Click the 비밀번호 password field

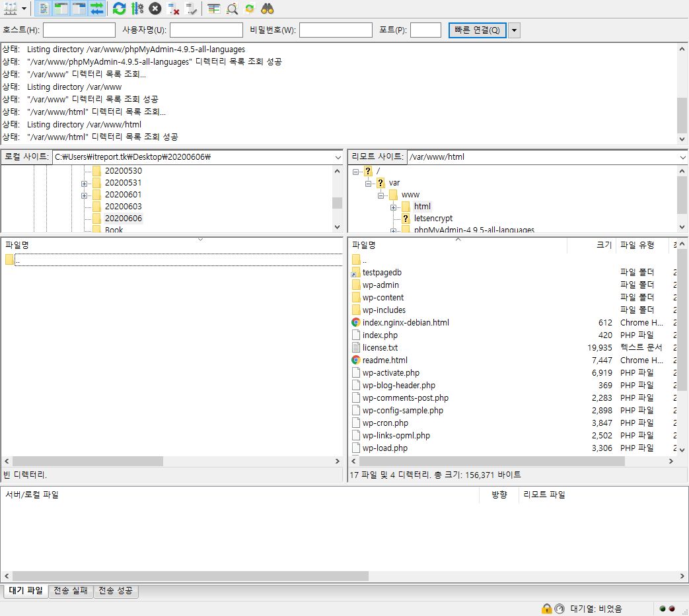(336, 30)
